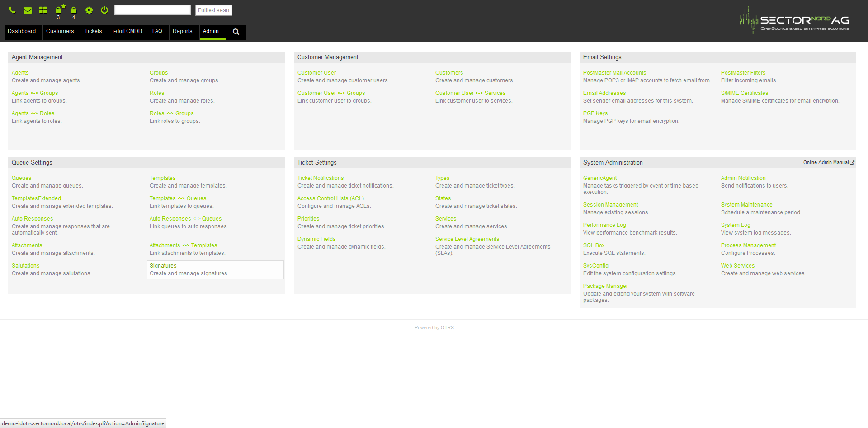The width and height of the screenshot is (868, 428).
Task: Open Priorities link
Action: [x=308, y=219]
